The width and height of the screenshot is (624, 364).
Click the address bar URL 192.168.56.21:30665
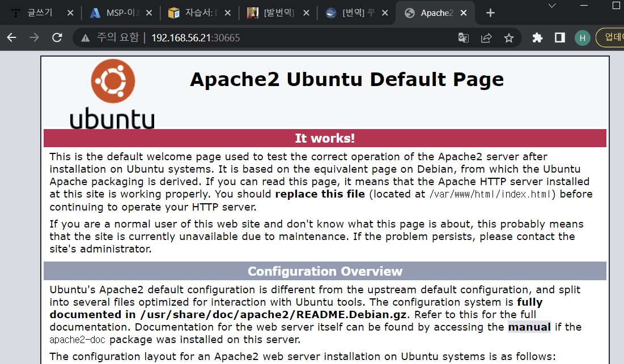pyautogui.click(x=196, y=38)
